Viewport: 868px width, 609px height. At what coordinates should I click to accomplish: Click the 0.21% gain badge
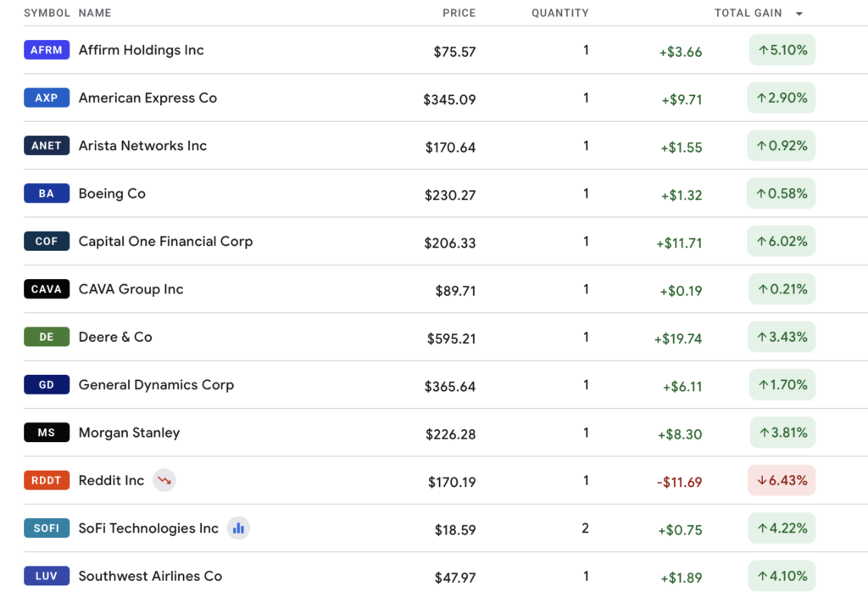coord(782,288)
